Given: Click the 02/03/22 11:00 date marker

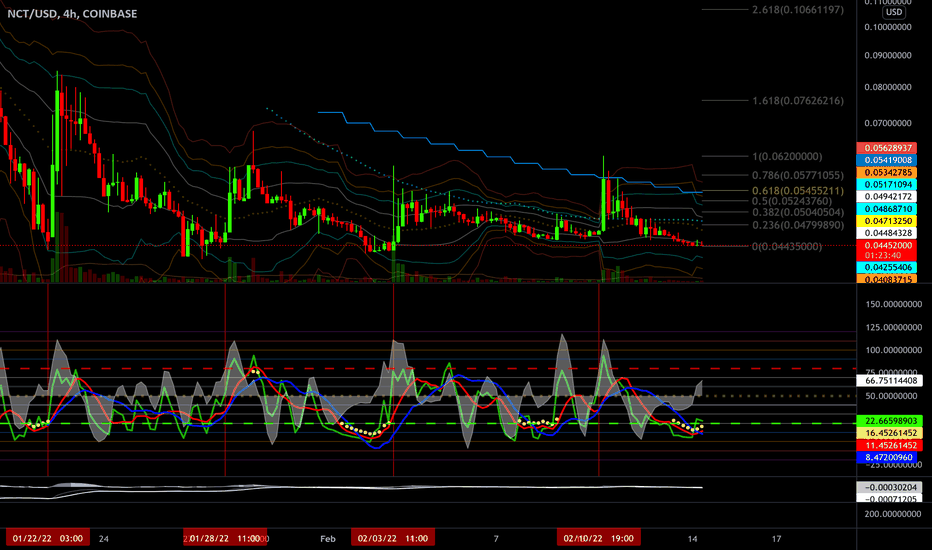Looking at the screenshot, I should tap(393, 538).
